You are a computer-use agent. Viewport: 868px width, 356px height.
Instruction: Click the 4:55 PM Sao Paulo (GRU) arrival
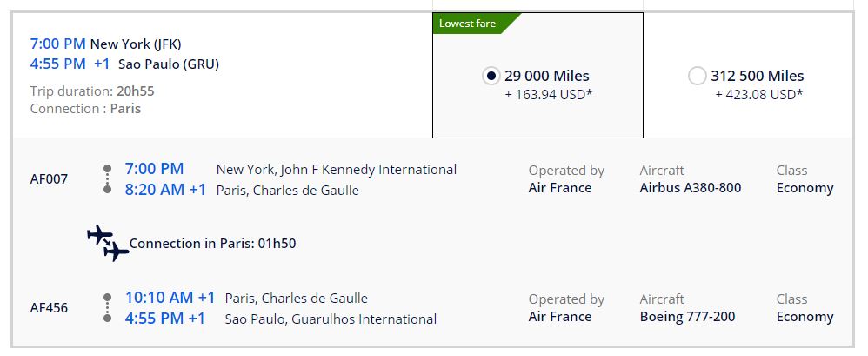tap(124, 64)
